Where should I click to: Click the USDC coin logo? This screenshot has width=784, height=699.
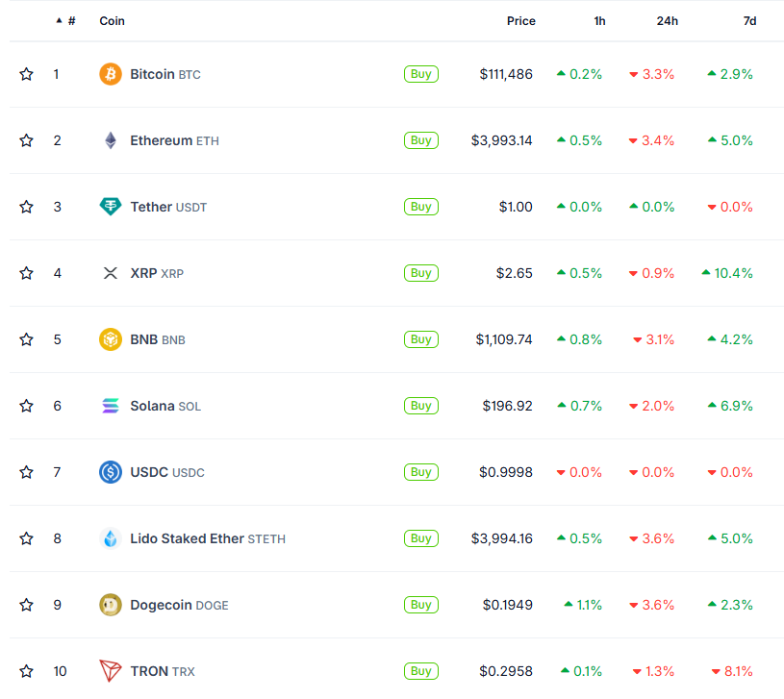pos(111,472)
